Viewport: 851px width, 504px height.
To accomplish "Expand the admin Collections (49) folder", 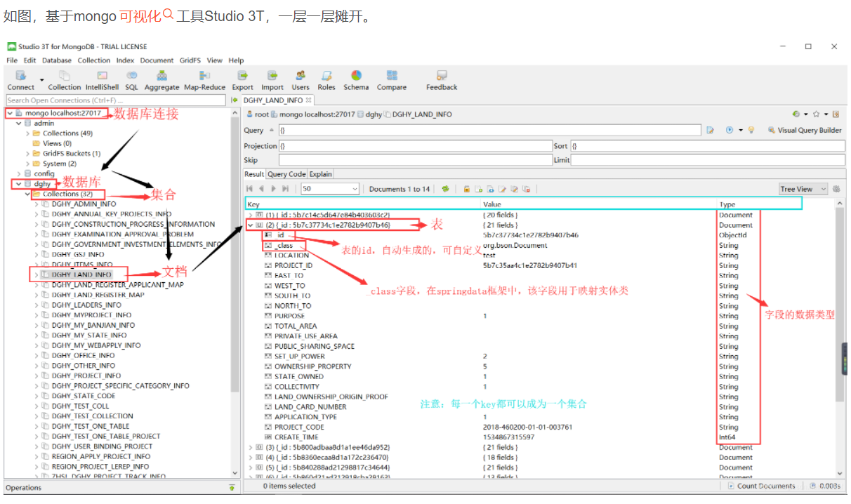I will click(27, 133).
